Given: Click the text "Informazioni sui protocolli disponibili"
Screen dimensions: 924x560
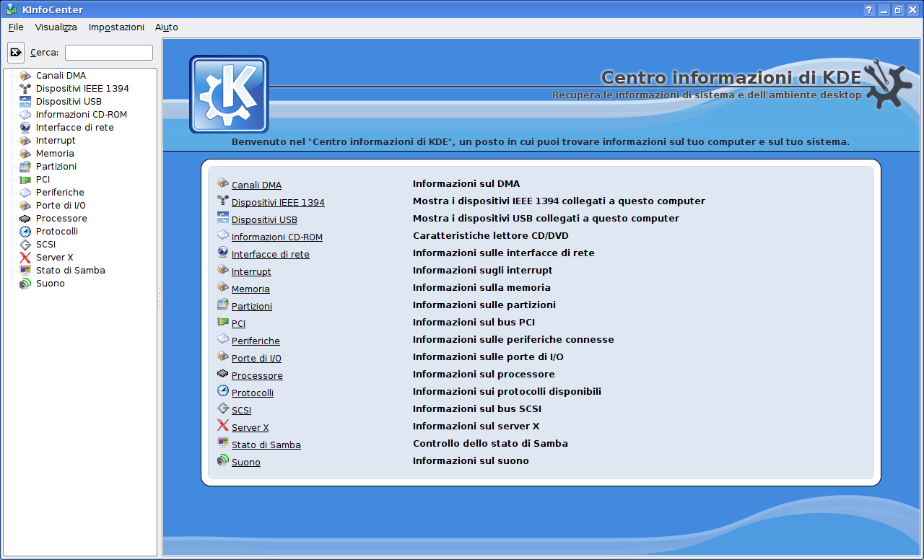Looking at the screenshot, I should tap(507, 392).
